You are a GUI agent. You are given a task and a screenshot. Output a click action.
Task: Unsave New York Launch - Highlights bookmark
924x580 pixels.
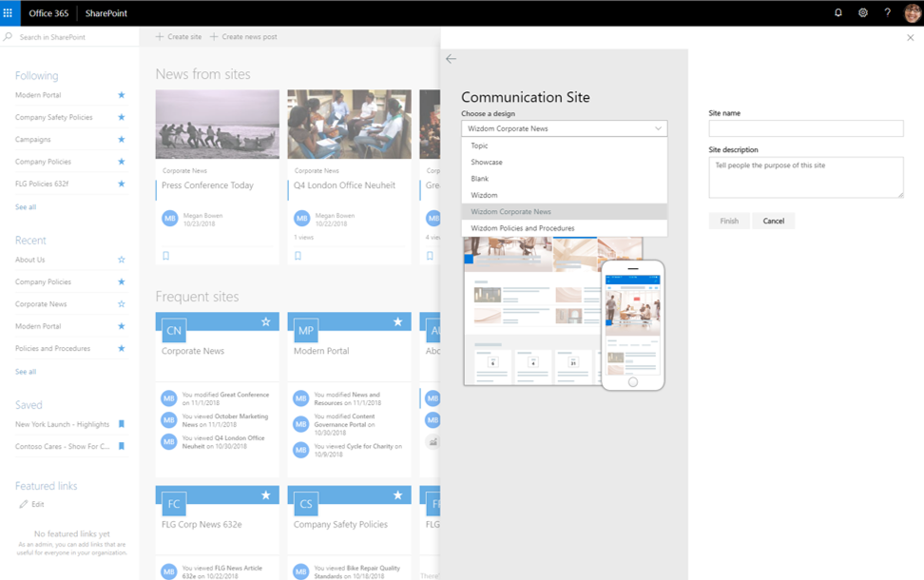(122, 424)
